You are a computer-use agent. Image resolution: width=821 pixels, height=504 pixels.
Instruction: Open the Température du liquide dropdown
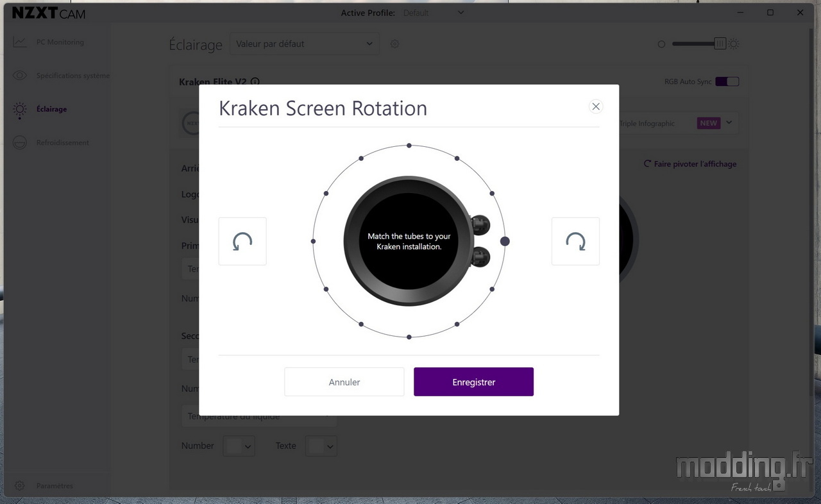(258, 416)
